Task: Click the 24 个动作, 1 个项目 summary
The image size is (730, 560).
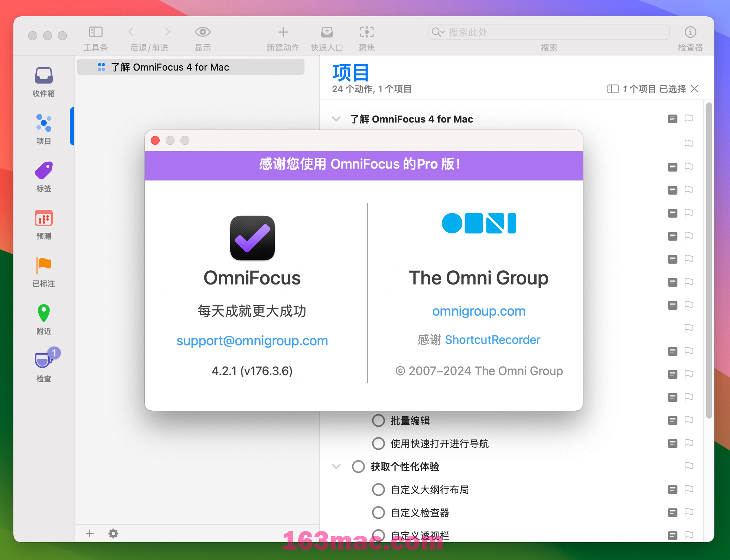Action: pyautogui.click(x=372, y=89)
